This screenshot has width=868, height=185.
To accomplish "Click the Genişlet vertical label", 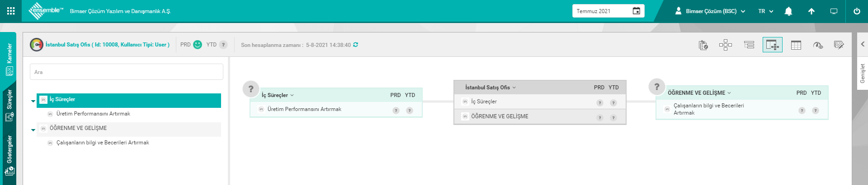I will 863,73.
